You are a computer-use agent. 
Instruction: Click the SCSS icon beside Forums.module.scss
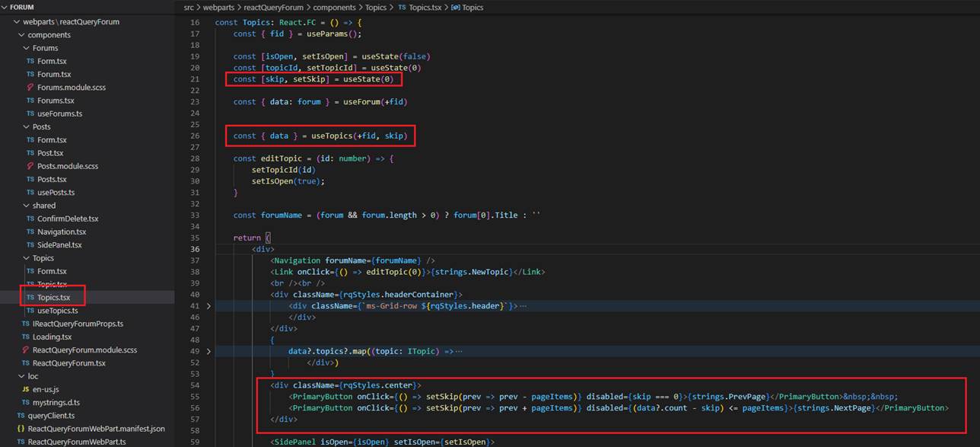click(30, 88)
